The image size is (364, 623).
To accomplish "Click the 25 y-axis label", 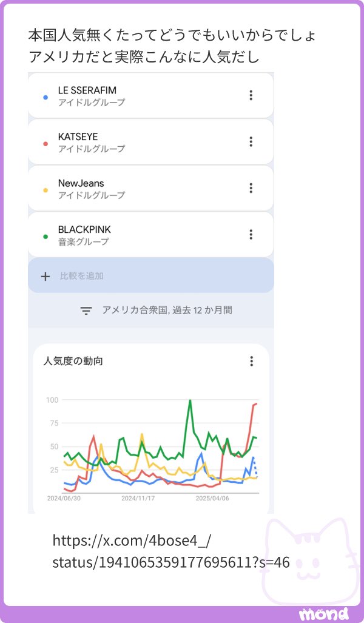I will (54, 470).
